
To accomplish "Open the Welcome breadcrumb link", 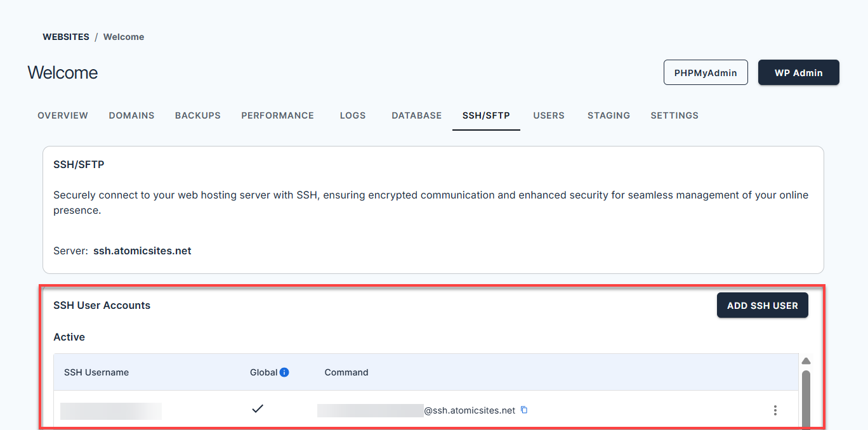I will click(124, 36).
